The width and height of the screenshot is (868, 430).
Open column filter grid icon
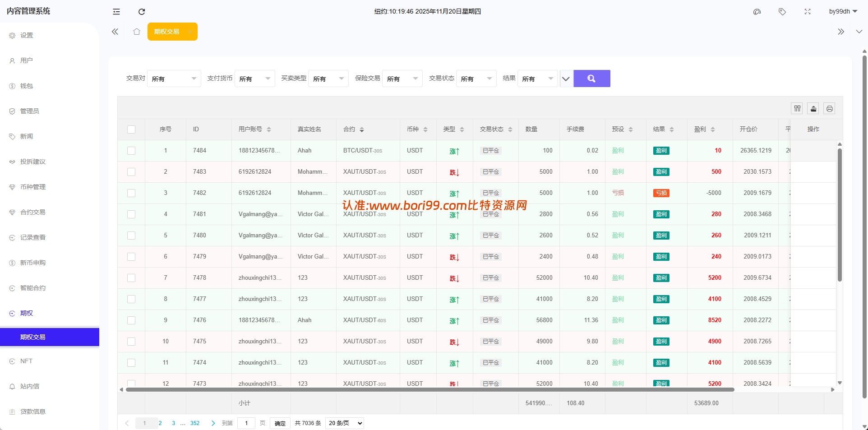pos(797,108)
